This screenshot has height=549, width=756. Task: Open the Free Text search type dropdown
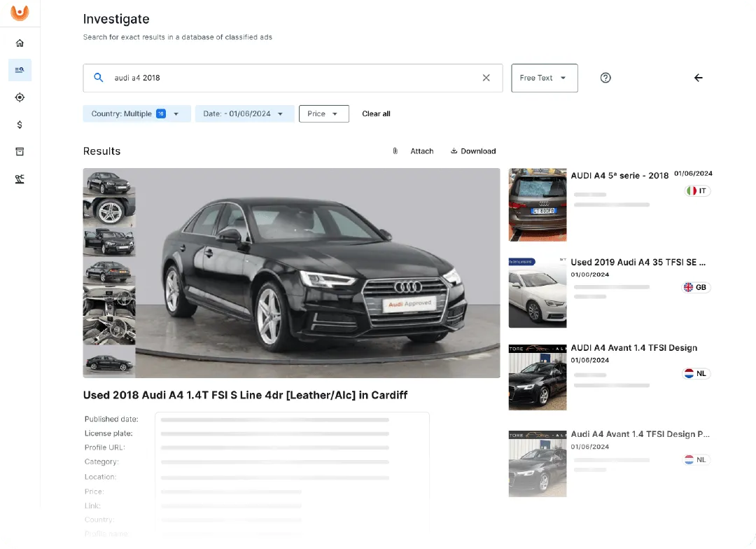click(545, 78)
